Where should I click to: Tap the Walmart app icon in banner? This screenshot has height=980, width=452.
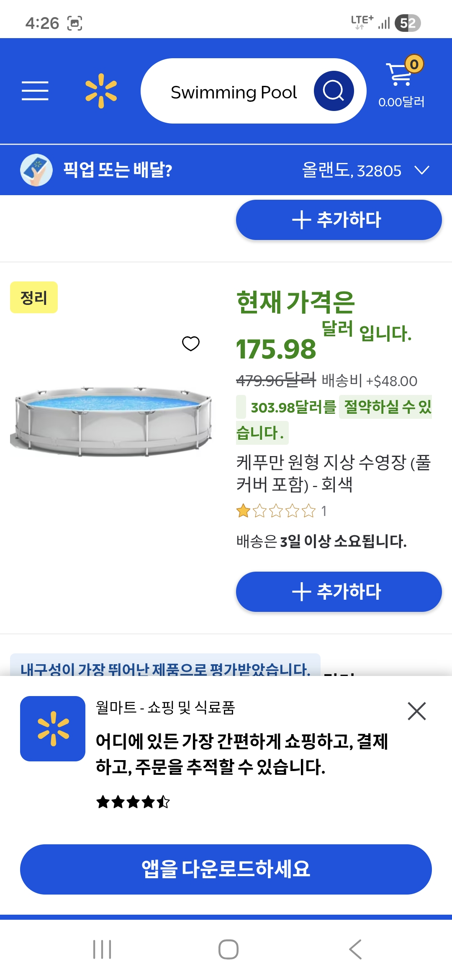pos(53,729)
